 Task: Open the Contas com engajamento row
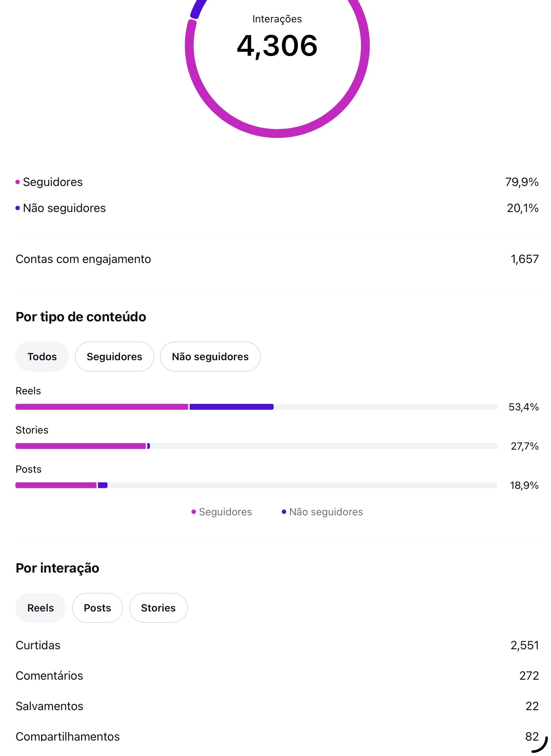[277, 259]
